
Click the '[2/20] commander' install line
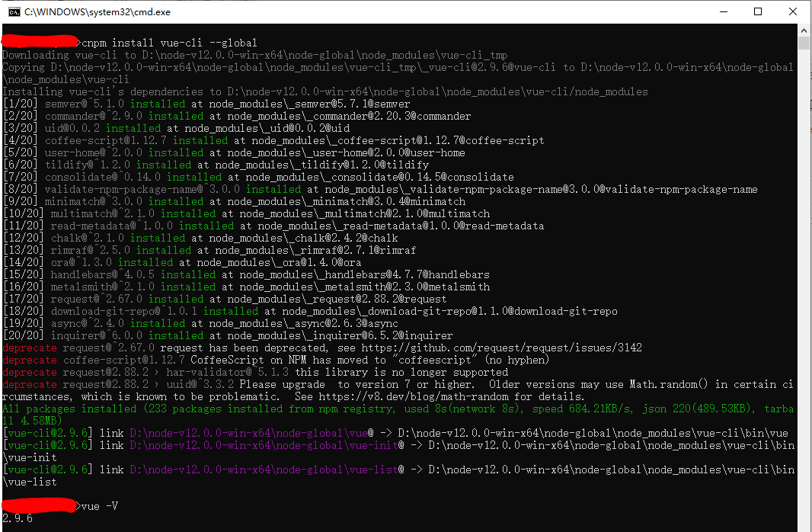(237, 116)
